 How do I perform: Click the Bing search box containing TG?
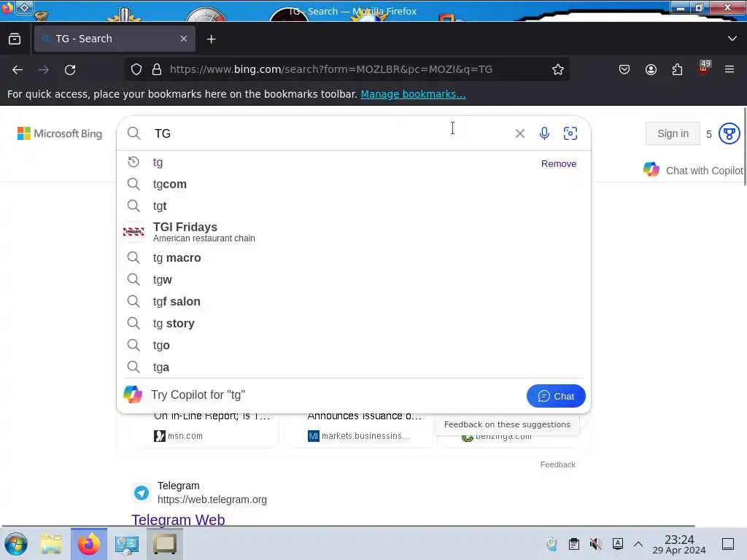329,133
